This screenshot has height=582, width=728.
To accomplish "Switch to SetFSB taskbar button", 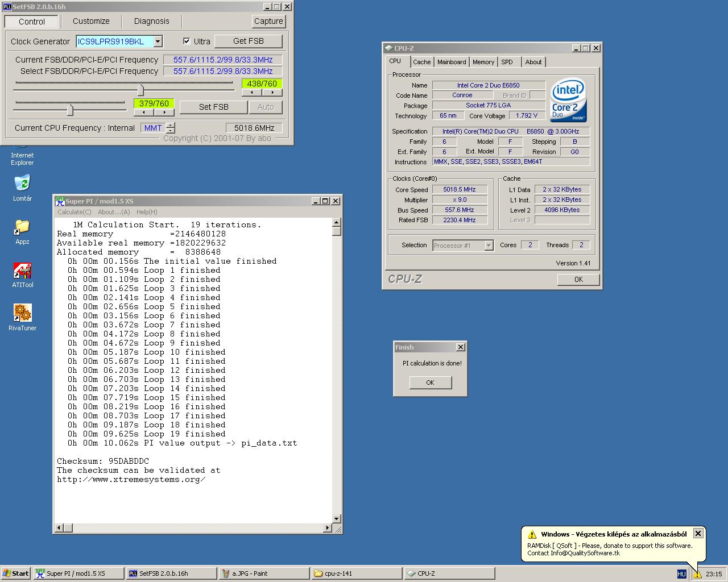I will click(171, 573).
